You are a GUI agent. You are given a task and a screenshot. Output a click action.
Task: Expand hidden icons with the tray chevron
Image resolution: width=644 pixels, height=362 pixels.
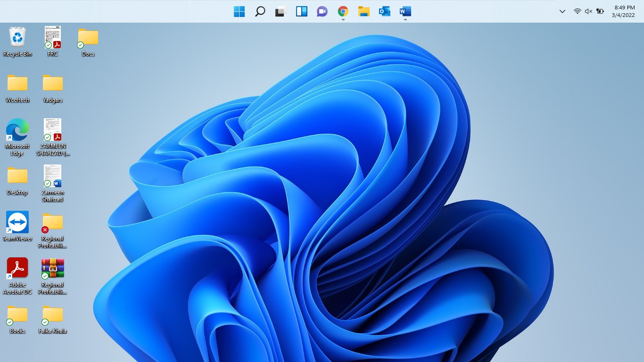(562, 11)
